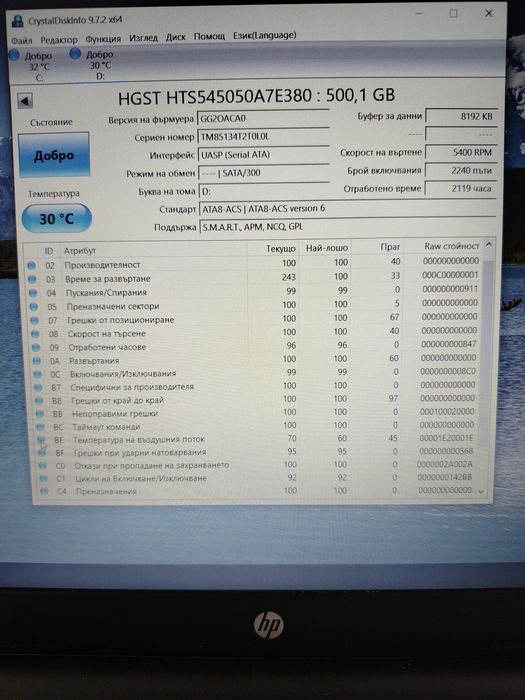Select the C: disk status tab

pyautogui.click(x=31, y=66)
